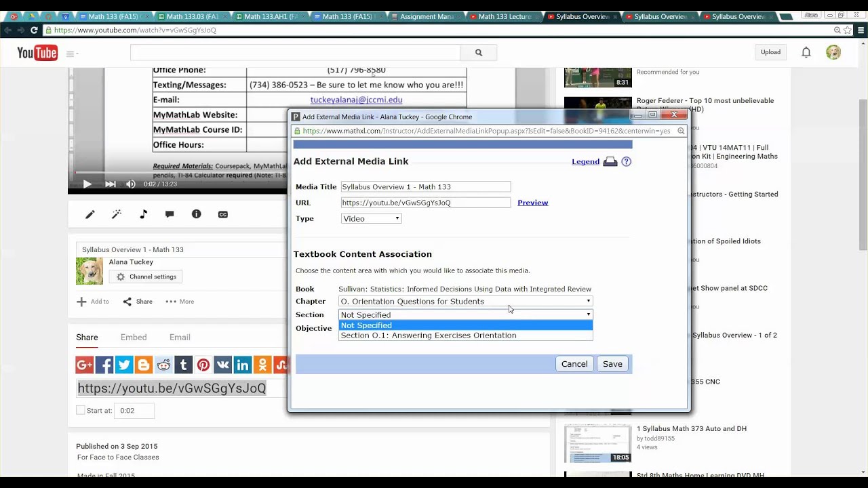Click the Start at time field
The image size is (868, 488).
pyautogui.click(x=134, y=411)
